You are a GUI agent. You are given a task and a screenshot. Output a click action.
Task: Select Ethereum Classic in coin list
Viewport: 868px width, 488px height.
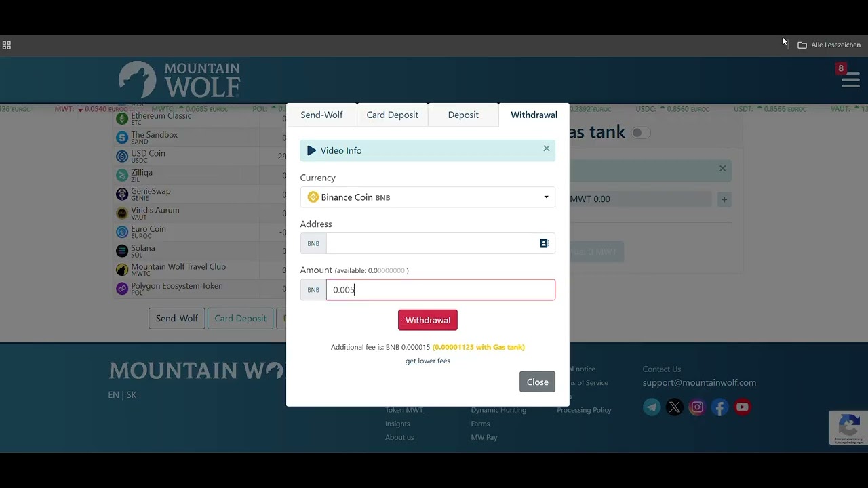tap(200, 119)
